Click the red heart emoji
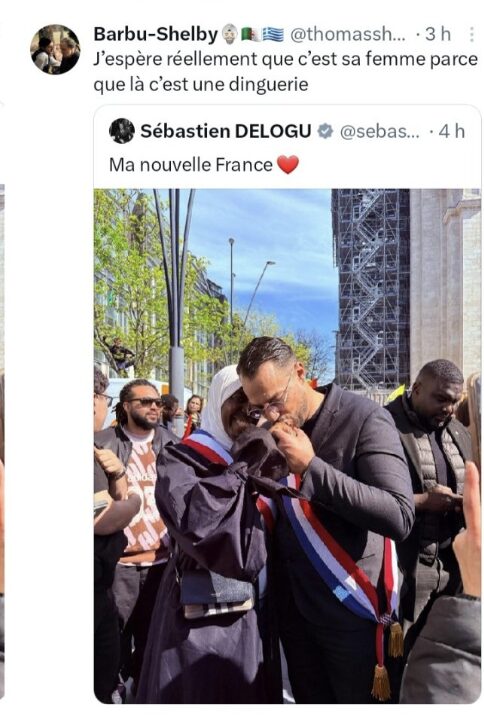Image resolution: width=484 pixels, height=720 pixels. pyautogui.click(x=287, y=165)
